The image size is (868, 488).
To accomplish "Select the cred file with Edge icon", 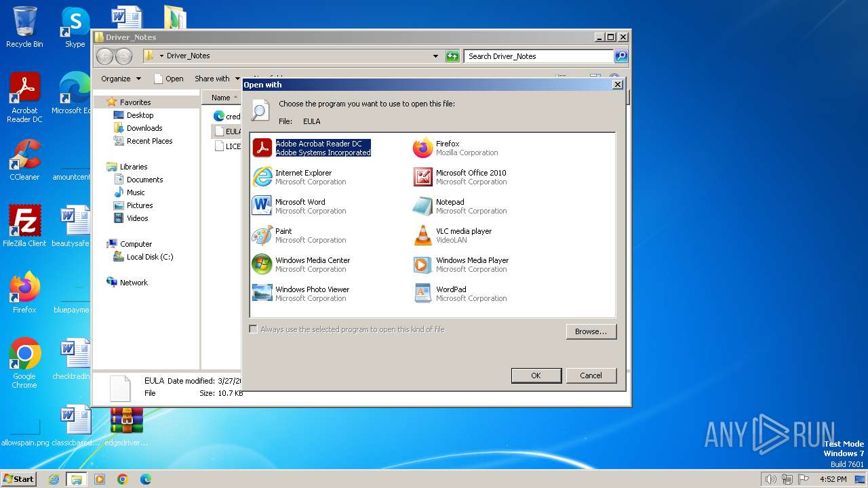I will 227,116.
